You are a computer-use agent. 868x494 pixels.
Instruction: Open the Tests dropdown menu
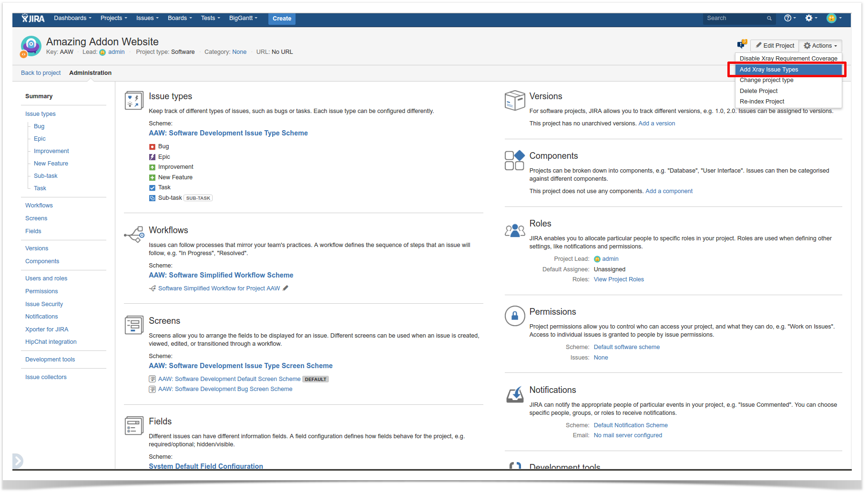[x=210, y=18]
